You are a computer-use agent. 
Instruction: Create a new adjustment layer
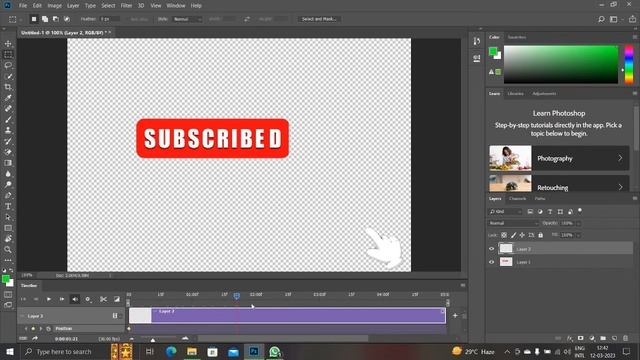[592, 338]
